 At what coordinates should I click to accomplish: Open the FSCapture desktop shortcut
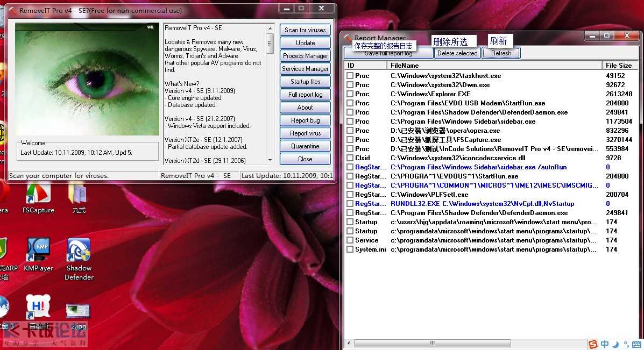coord(38,199)
